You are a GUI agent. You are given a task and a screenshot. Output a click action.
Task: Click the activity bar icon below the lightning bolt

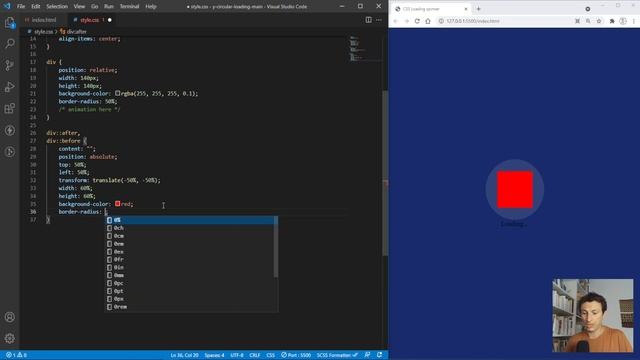(x=9, y=152)
